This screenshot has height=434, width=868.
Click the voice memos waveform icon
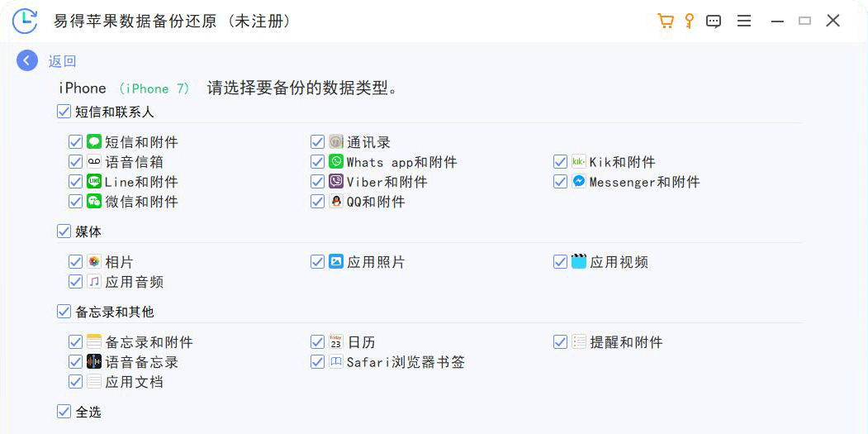click(94, 361)
